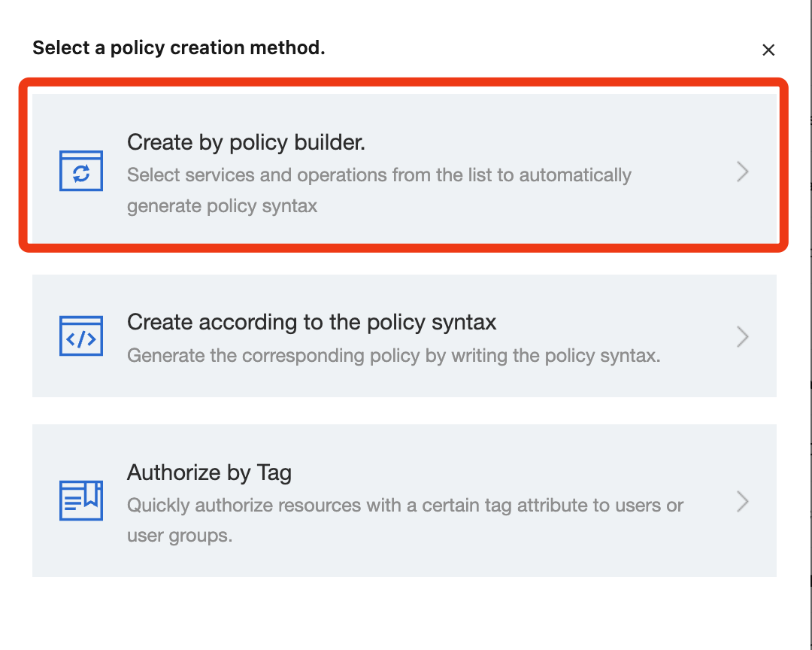Select the 'Create by policy builder.' title
Screen dimensions: 812x650
point(246,142)
